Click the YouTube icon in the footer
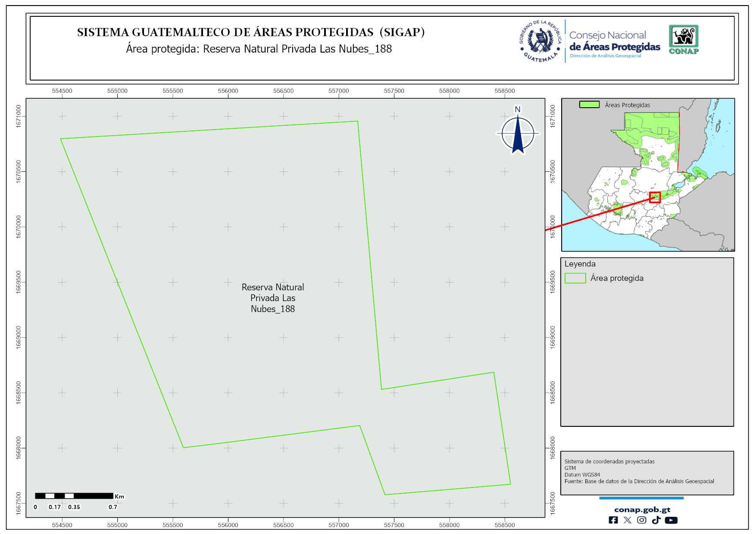The height and width of the screenshot is (534, 756). 671,520
